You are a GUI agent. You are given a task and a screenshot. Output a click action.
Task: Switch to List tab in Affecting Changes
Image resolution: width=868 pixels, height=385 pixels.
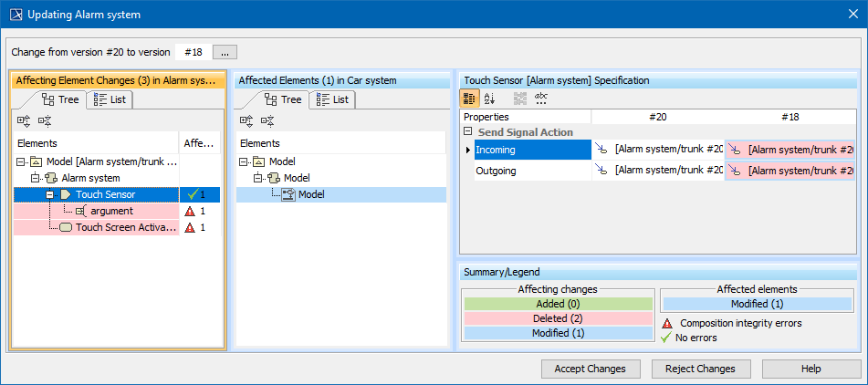pos(110,99)
